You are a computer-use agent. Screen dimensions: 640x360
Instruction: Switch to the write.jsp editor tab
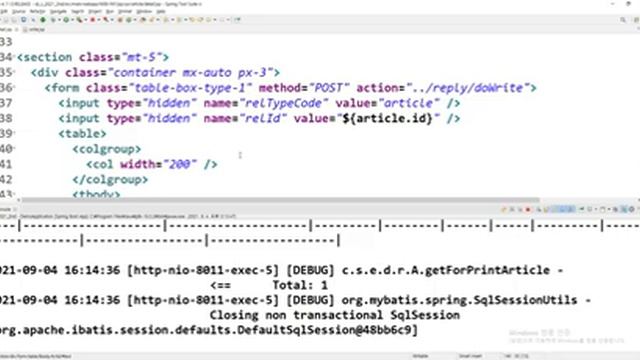click(x=34, y=29)
